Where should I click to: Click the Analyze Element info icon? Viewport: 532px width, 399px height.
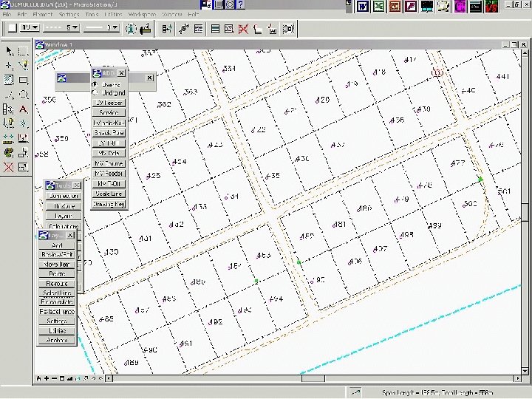point(129,29)
